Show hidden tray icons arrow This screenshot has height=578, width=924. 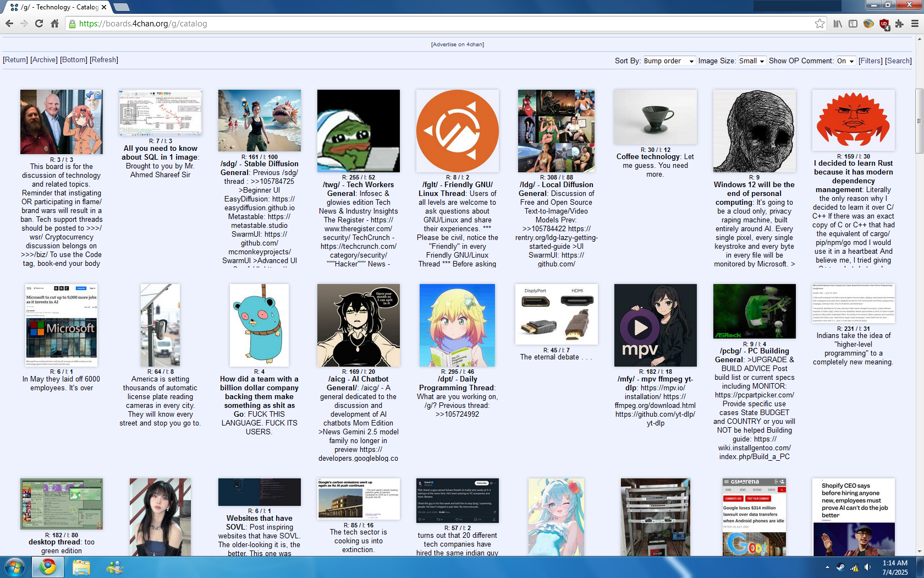827,567
